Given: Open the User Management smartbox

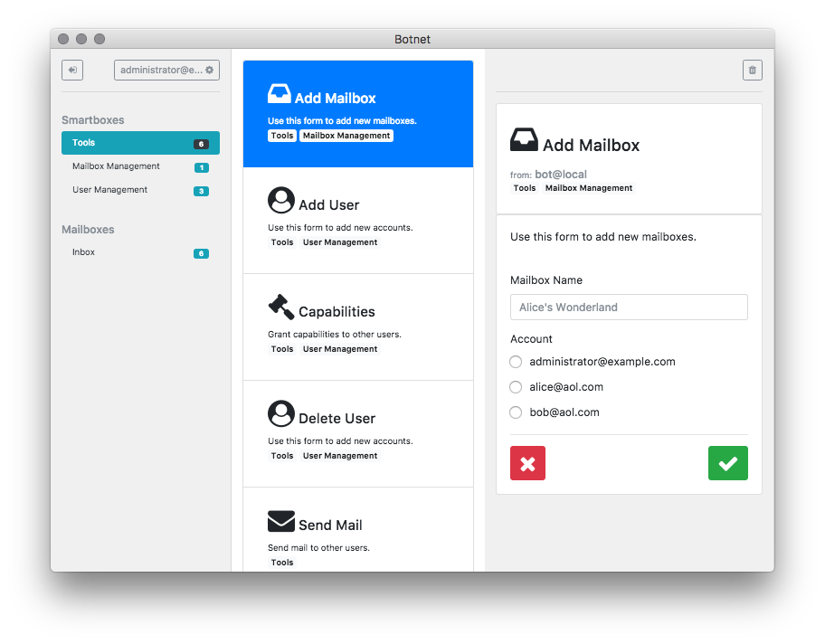Looking at the screenshot, I should (x=140, y=190).
